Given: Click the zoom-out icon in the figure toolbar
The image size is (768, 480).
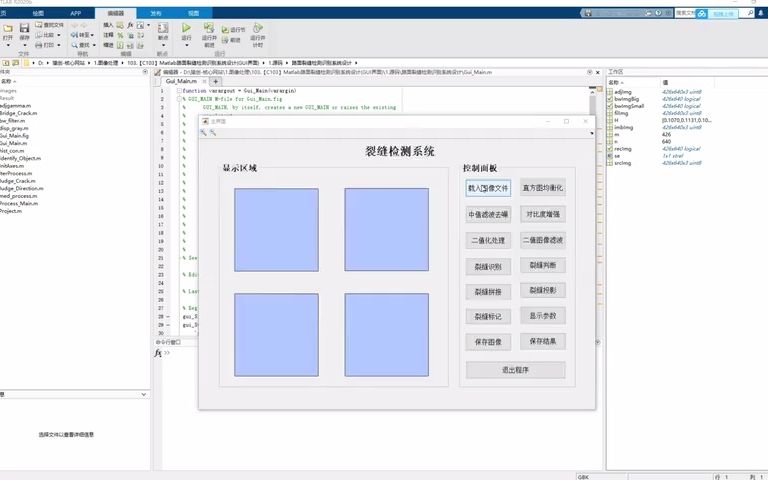Looking at the screenshot, I should click(x=213, y=132).
